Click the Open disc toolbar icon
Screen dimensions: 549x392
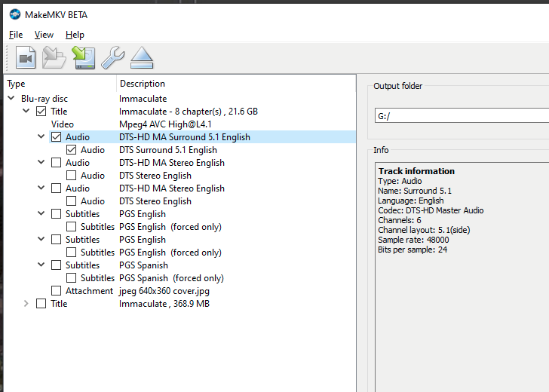pos(54,57)
